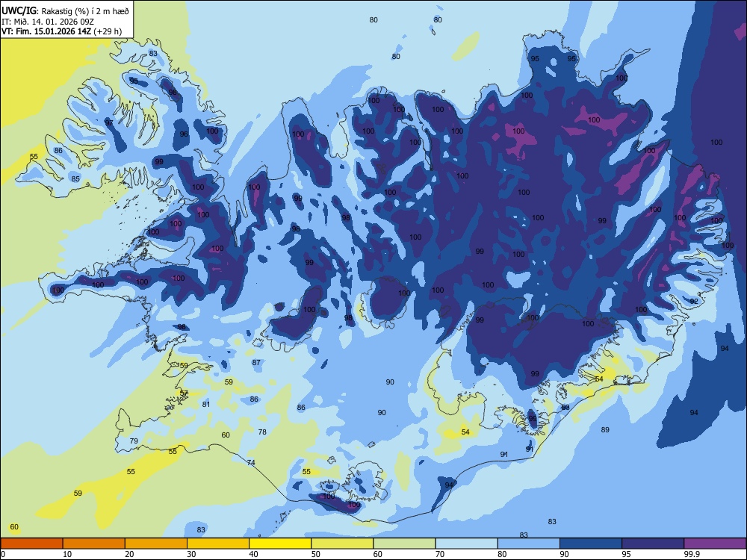Select the '57' humidity value on the map
This screenshot has width=747, height=560.
pyautogui.click(x=184, y=393)
